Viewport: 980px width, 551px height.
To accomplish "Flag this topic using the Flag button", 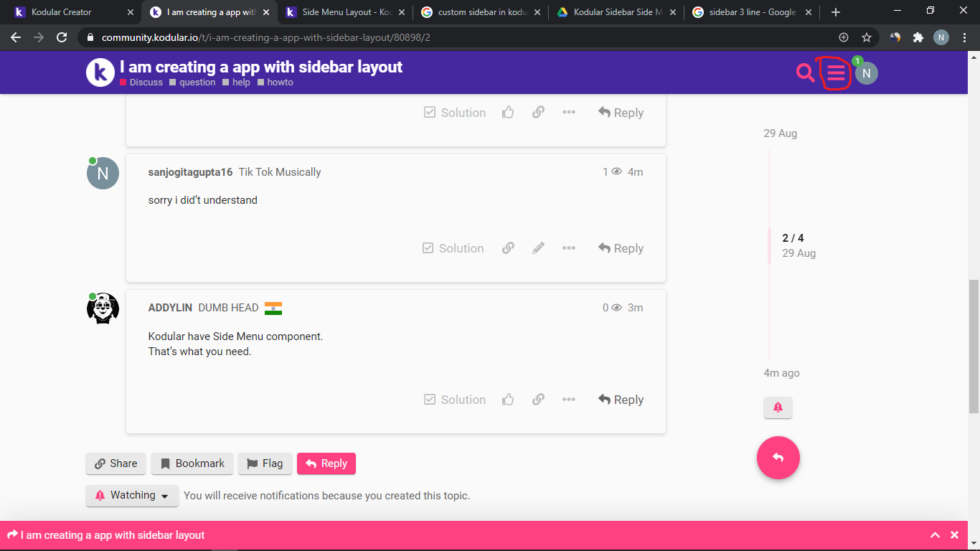I will pyautogui.click(x=265, y=463).
